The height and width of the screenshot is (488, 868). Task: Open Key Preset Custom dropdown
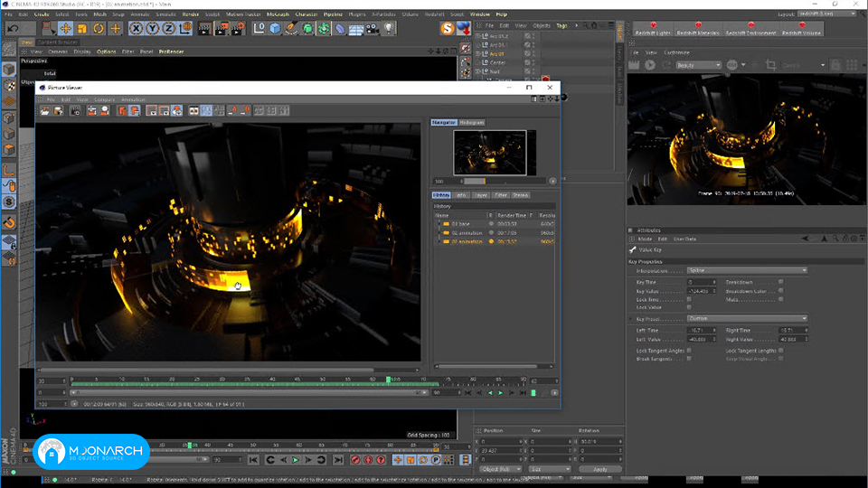tap(747, 319)
